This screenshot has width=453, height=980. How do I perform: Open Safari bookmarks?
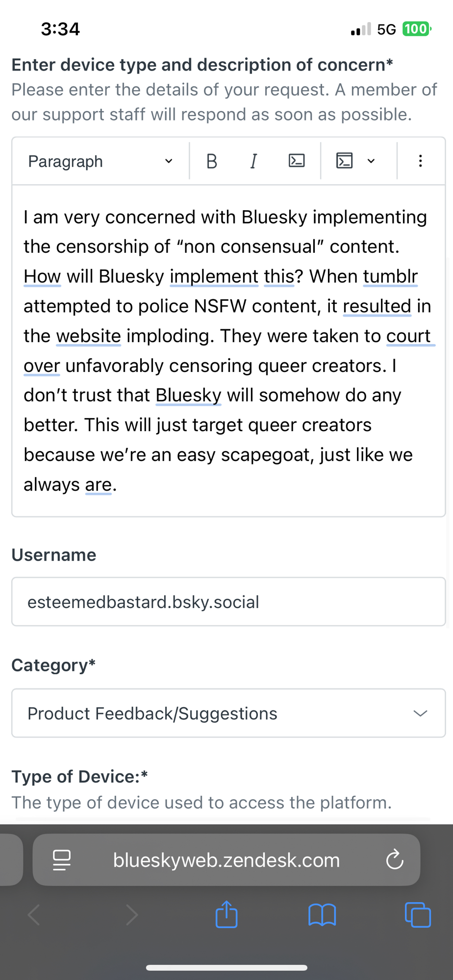(x=322, y=914)
